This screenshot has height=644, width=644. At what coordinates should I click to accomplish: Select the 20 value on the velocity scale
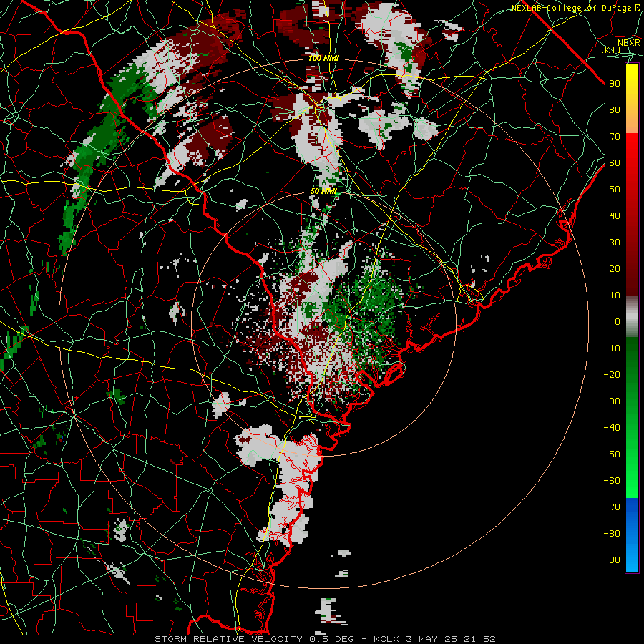615,268
